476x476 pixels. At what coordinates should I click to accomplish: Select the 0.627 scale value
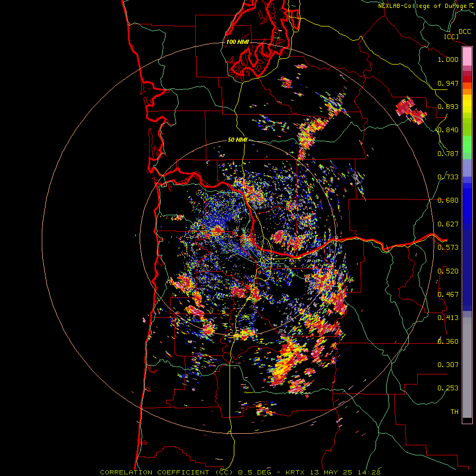coord(448,224)
